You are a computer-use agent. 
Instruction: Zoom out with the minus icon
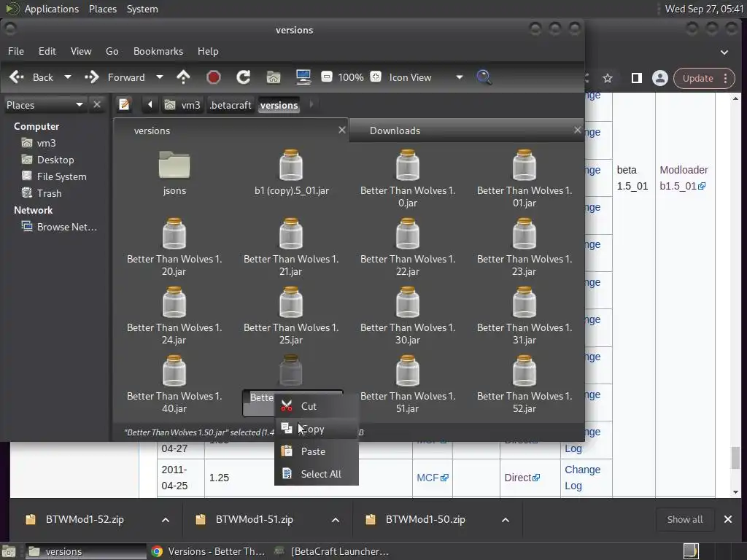click(x=326, y=77)
